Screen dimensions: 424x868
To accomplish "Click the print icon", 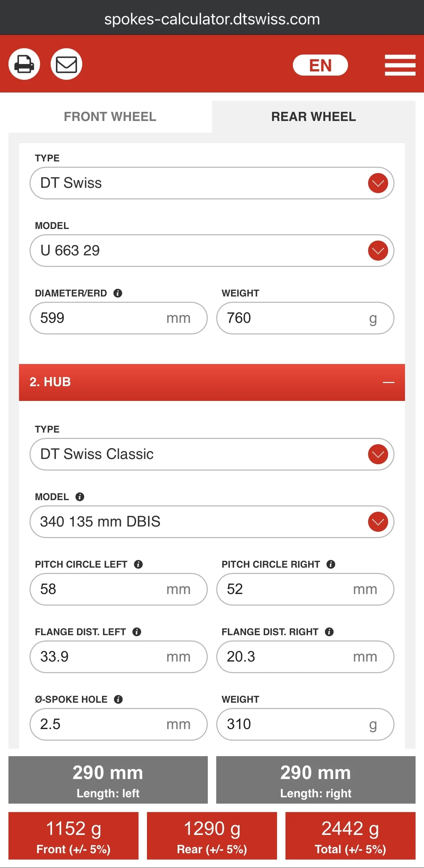I will click(x=24, y=64).
